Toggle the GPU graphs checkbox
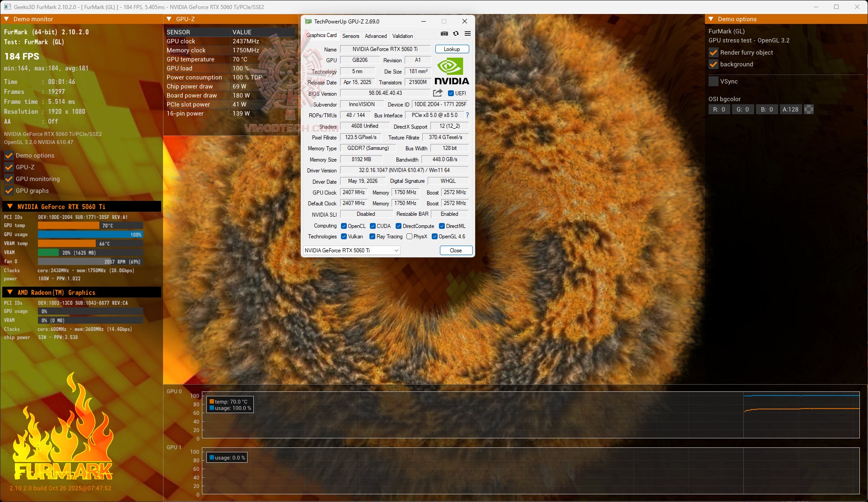 pyautogui.click(x=9, y=191)
